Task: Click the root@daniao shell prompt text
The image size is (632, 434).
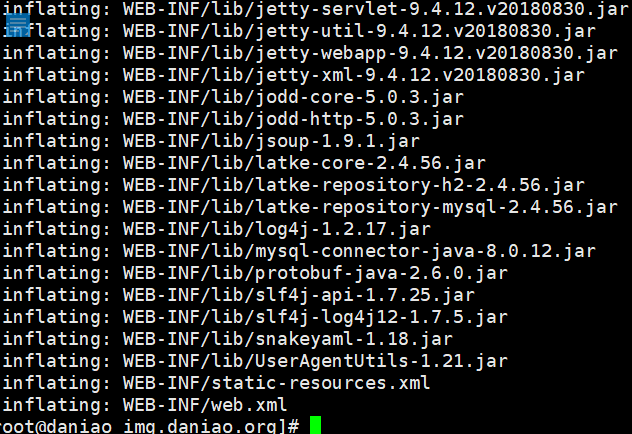Action: [x=150, y=426]
